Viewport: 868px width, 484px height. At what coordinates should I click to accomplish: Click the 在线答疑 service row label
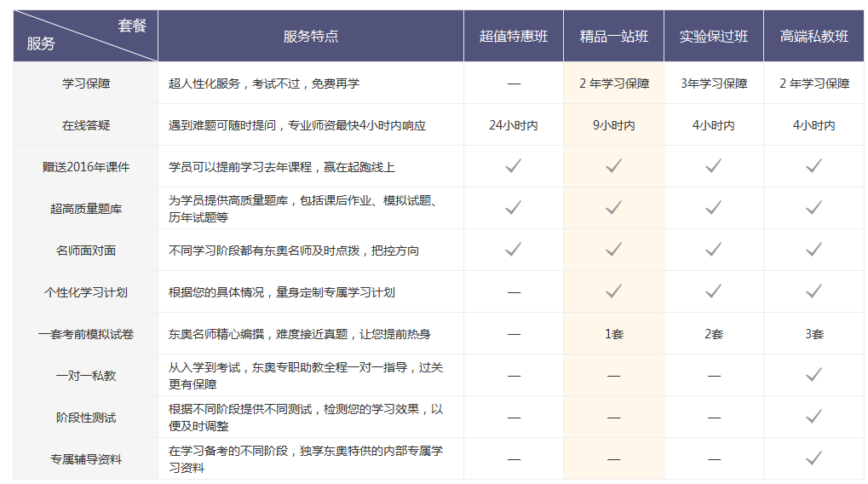pyautogui.click(x=86, y=125)
